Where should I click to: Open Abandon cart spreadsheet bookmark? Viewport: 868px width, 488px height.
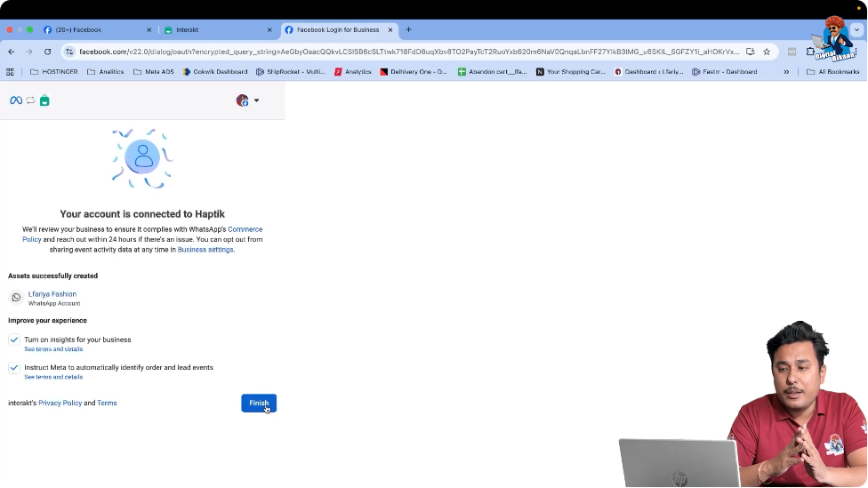point(492,72)
